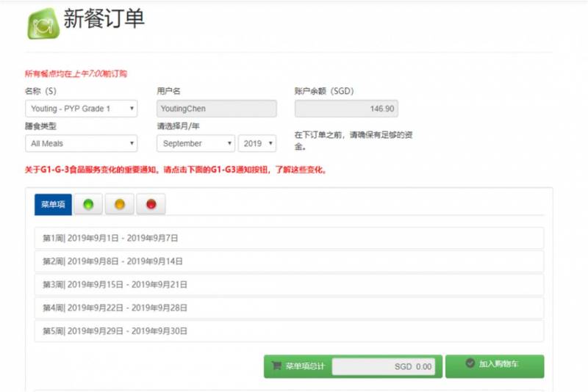Expand 第5周 2019年9月29日 - 9月30日

click(289, 331)
